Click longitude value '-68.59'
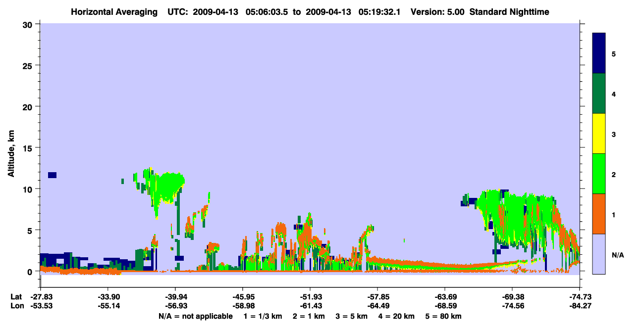 (x=445, y=306)
